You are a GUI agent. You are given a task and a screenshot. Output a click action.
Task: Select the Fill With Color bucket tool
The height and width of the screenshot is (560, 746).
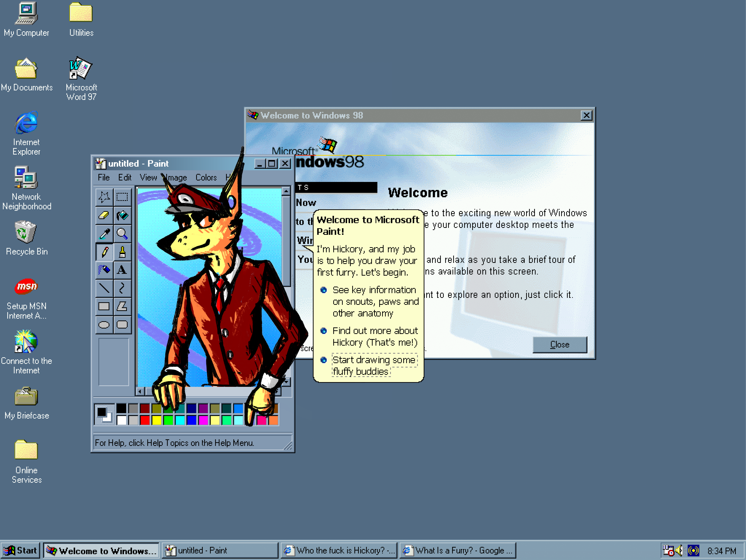tap(122, 215)
